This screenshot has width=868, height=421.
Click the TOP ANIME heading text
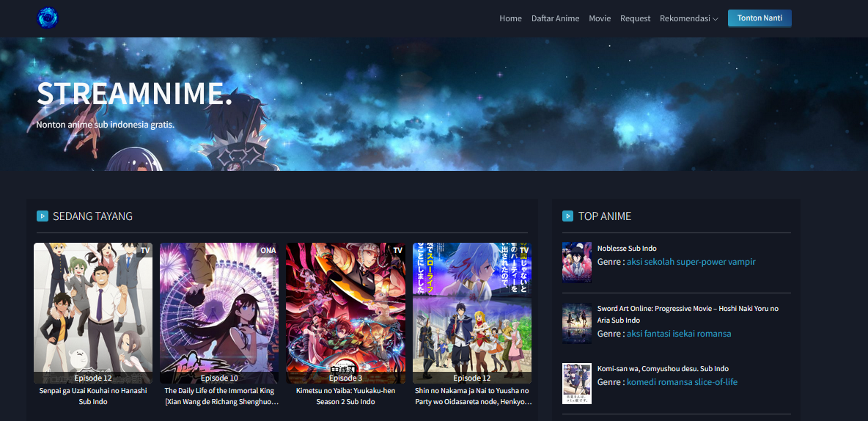605,216
